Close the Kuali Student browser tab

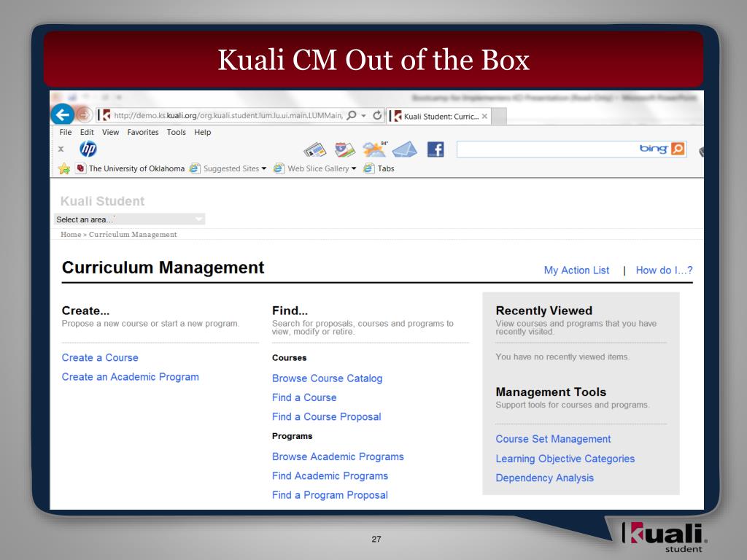(x=484, y=116)
